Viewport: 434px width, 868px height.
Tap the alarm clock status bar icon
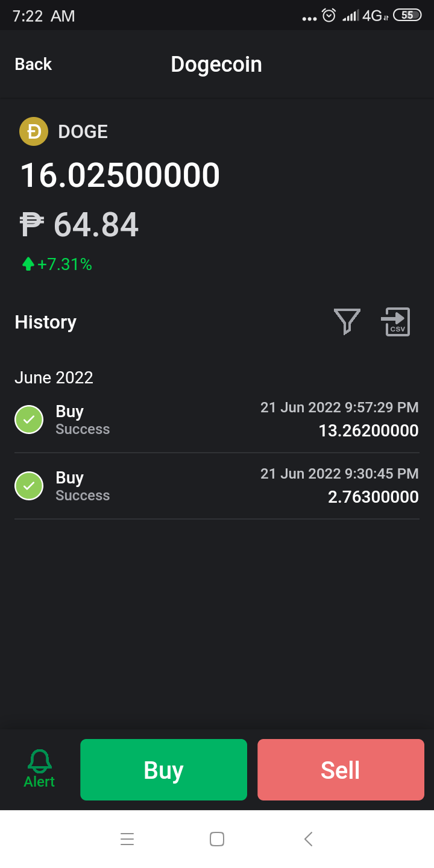(329, 16)
